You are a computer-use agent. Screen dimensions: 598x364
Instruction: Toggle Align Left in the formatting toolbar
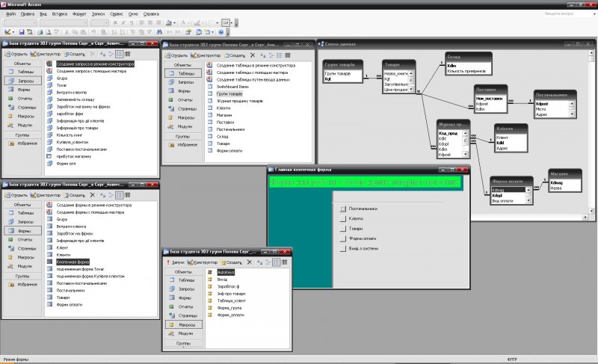pyautogui.click(x=142, y=23)
